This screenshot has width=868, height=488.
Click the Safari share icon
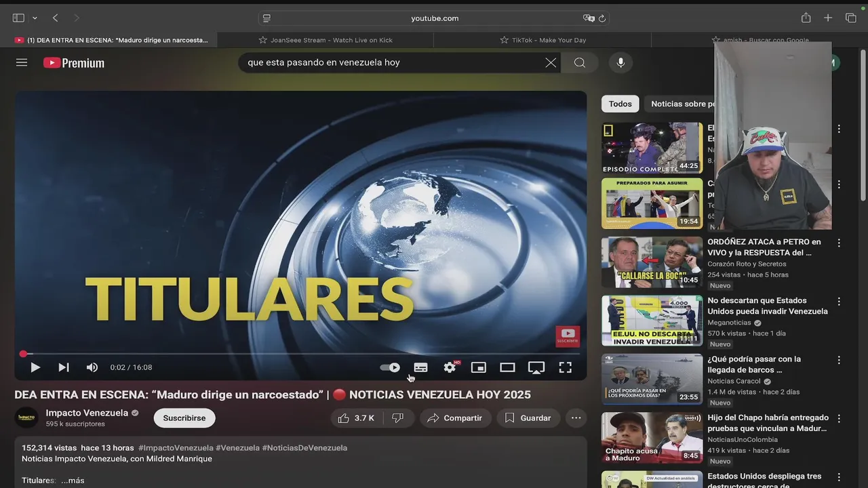pyautogui.click(x=806, y=18)
